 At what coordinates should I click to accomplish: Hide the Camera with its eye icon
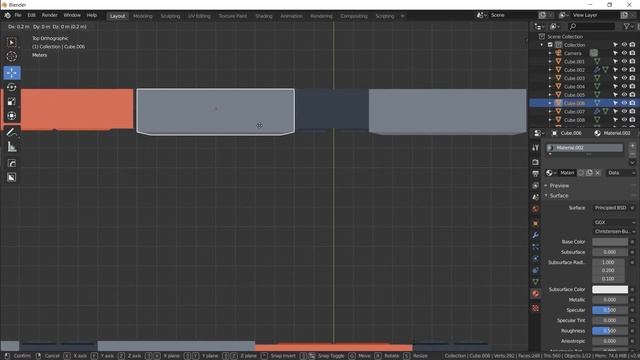(624, 53)
